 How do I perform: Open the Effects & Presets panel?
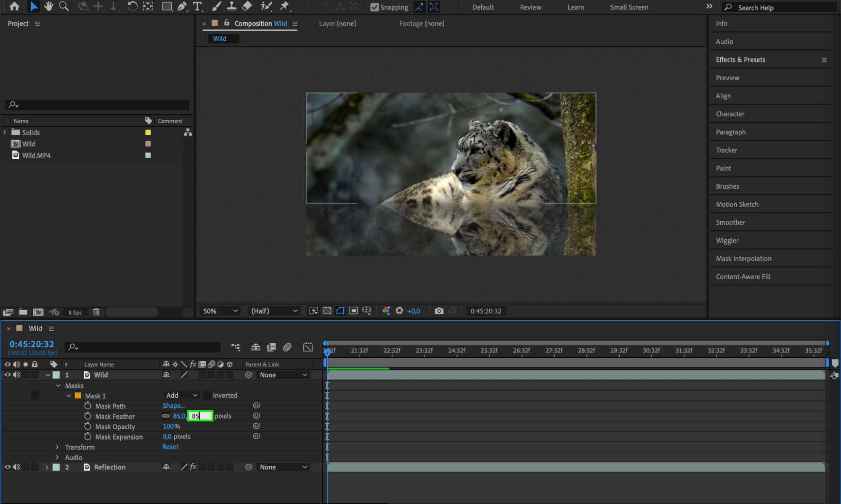click(x=740, y=60)
